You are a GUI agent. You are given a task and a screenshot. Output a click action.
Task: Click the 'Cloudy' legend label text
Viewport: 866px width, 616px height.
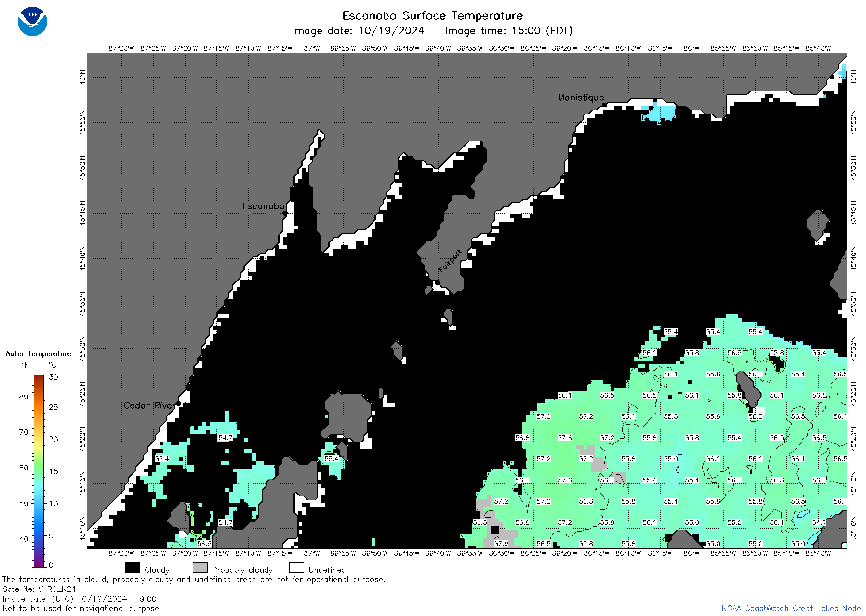tap(157, 570)
